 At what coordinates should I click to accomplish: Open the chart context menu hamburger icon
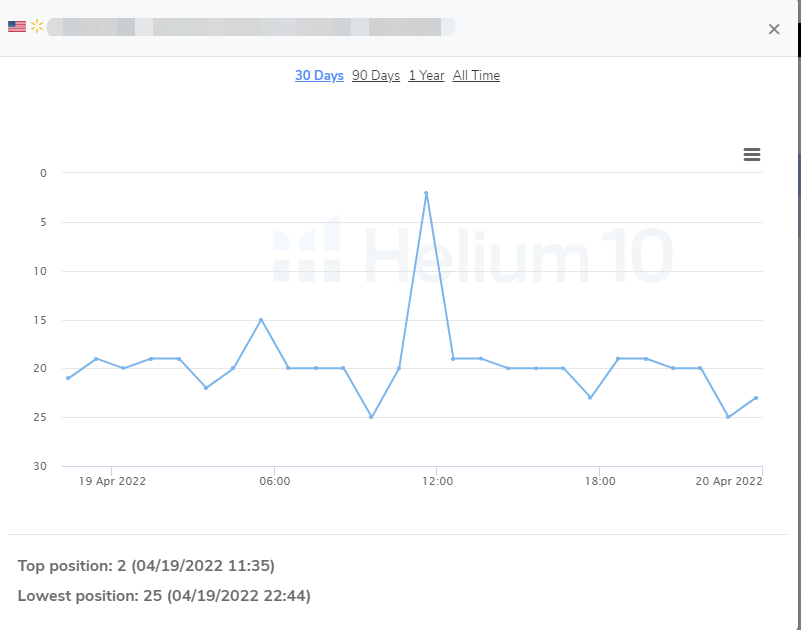(x=752, y=154)
